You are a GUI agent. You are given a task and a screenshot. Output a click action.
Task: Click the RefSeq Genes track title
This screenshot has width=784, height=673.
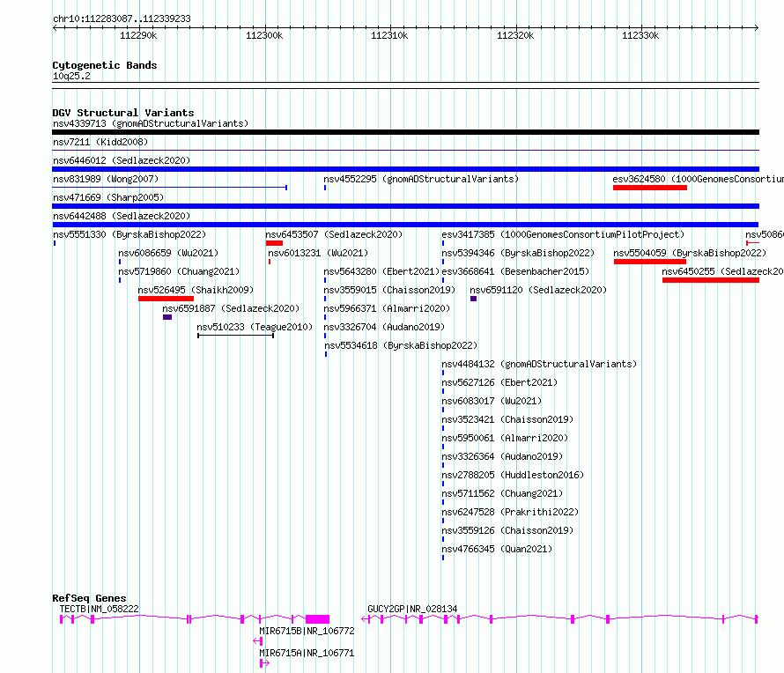click(89, 598)
